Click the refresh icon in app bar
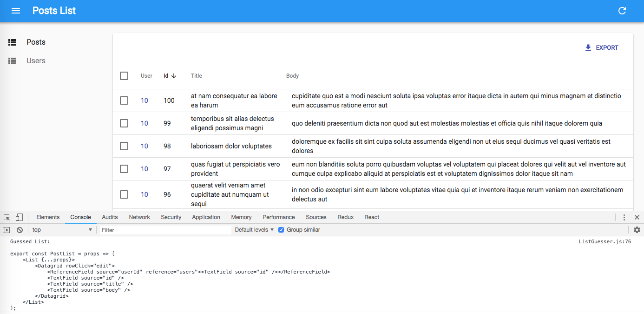 [622, 11]
